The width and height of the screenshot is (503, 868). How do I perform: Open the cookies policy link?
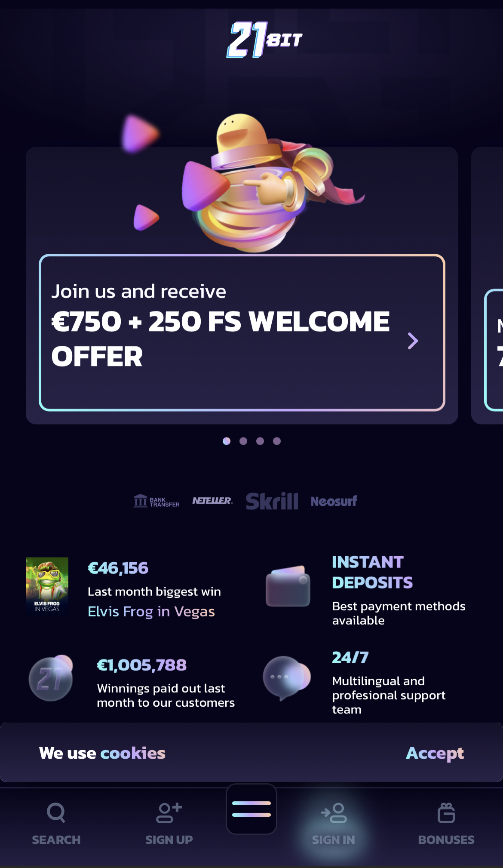tap(133, 753)
